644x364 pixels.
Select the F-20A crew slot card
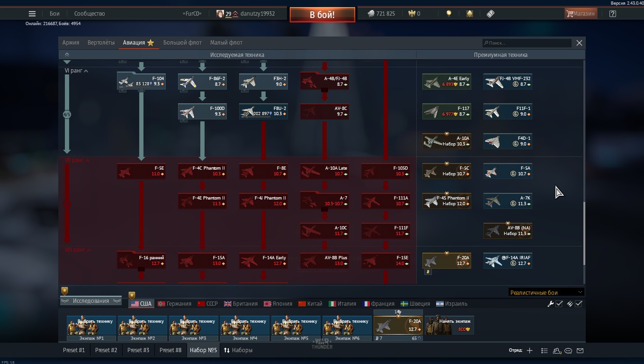[398, 325]
